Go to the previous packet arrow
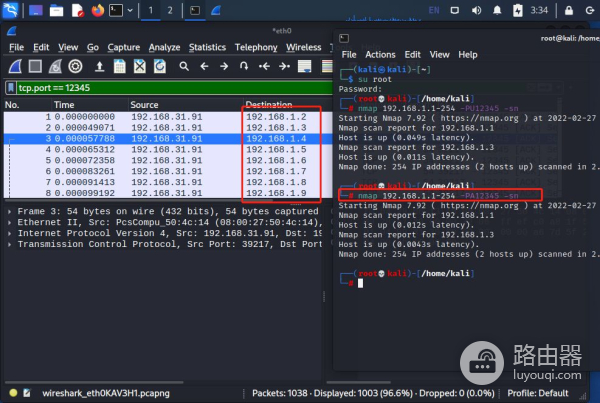Screen dimensions: 600x403 (x=204, y=66)
